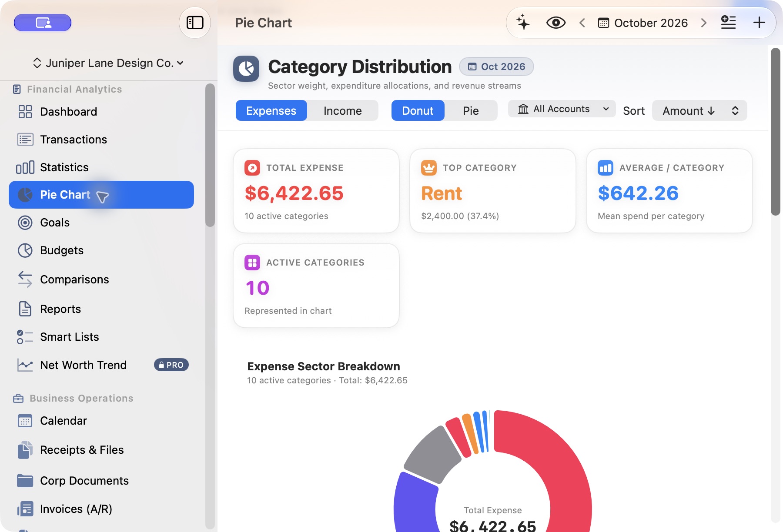Image resolution: width=783 pixels, height=532 pixels.
Task: Go to next month arrow
Action: pos(703,23)
